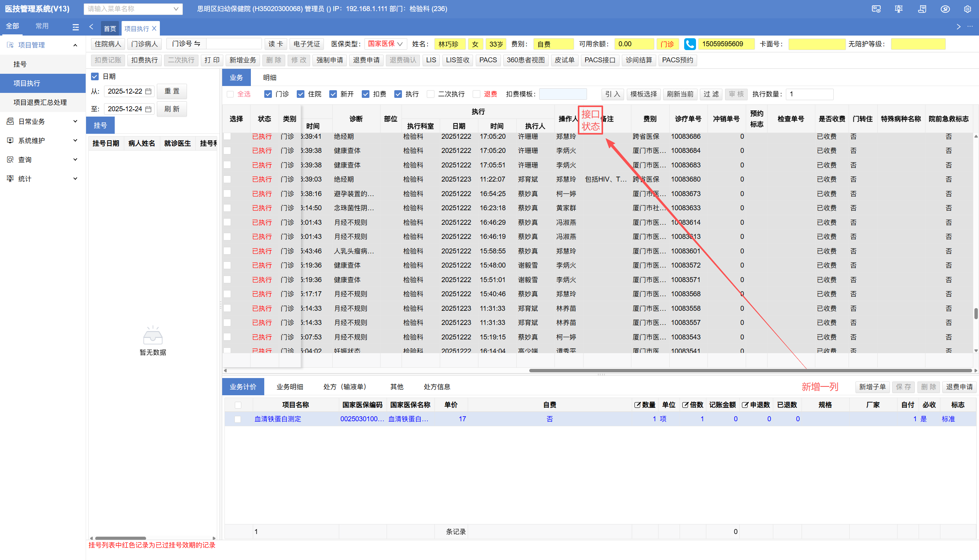Click the blue phone call icon
Image resolution: width=979 pixels, height=560 pixels.
click(690, 44)
